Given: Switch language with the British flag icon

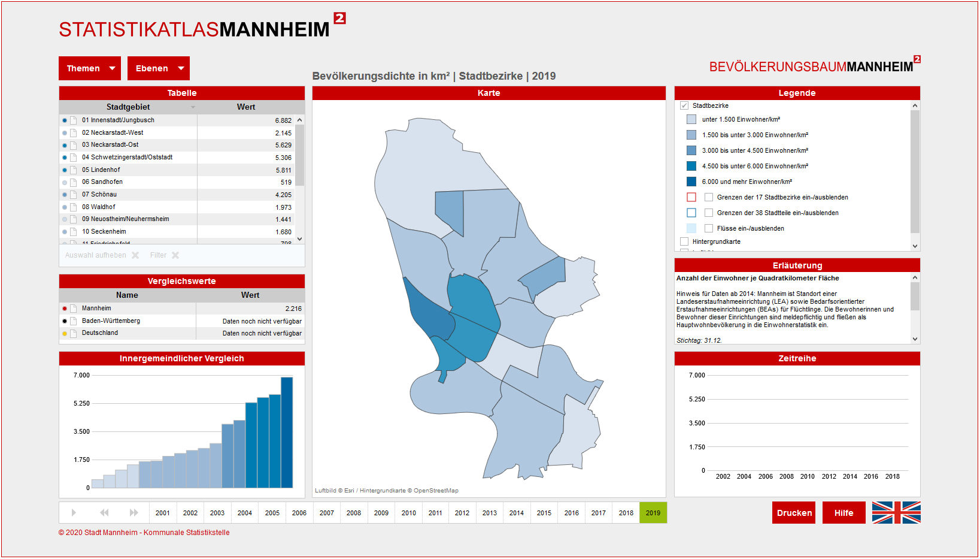Looking at the screenshot, I should 896,513.
